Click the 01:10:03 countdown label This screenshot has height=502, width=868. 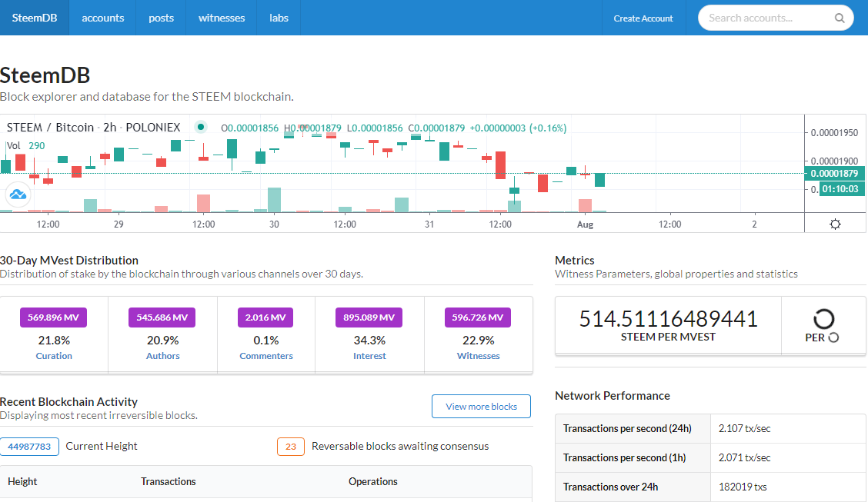pos(840,189)
